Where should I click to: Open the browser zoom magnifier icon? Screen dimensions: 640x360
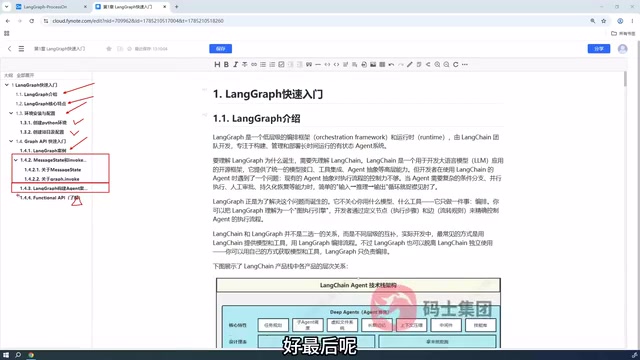593,21
